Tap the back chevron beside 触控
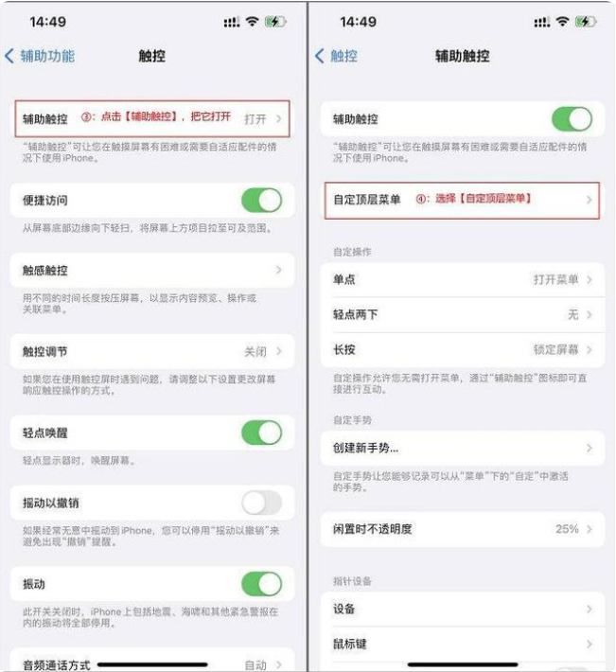This screenshot has width=616, height=672. tap(320, 56)
